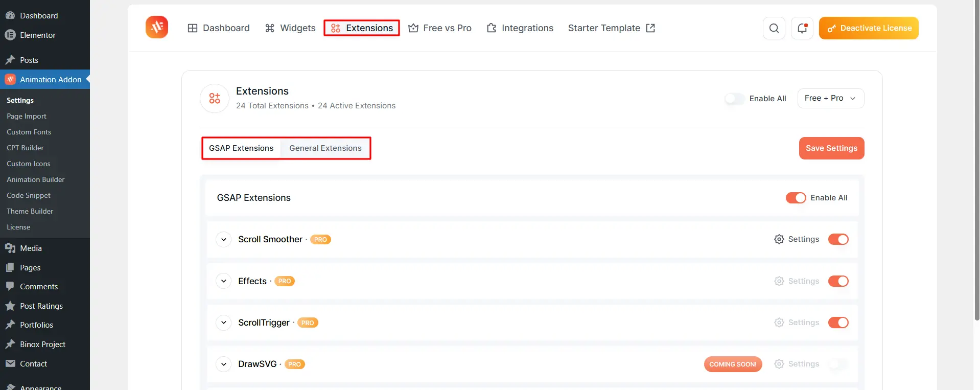Image resolution: width=980 pixels, height=390 pixels.
Task: Click the Extensions header circle icon
Action: click(x=215, y=98)
